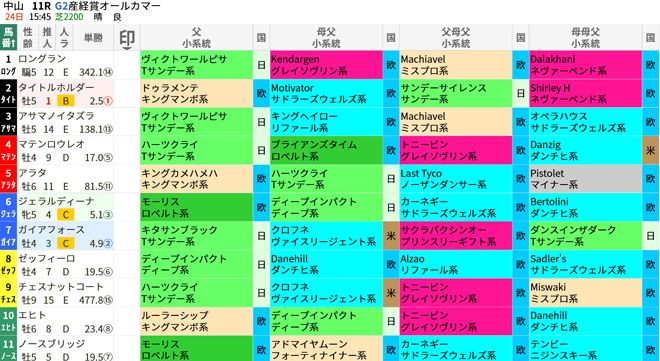Select horse number 8 yellow ゼッフ badge

click(8, 265)
